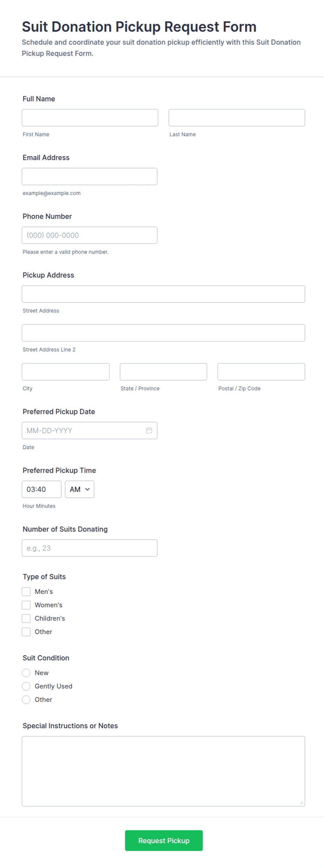Image resolution: width=324 pixels, height=868 pixels.
Task: Grab the textarea resize handle corner
Action: [x=301, y=802]
